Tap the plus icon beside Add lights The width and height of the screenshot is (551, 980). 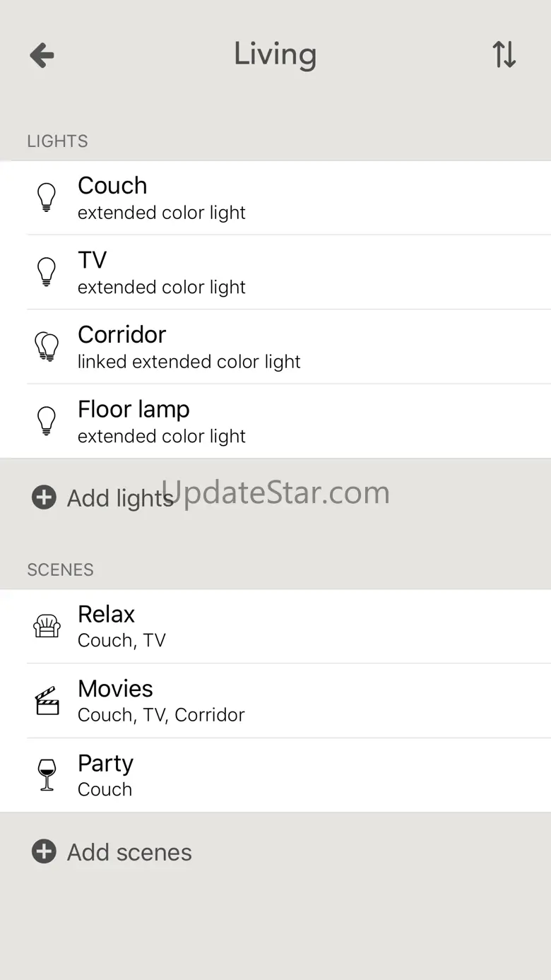(x=44, y=497)
